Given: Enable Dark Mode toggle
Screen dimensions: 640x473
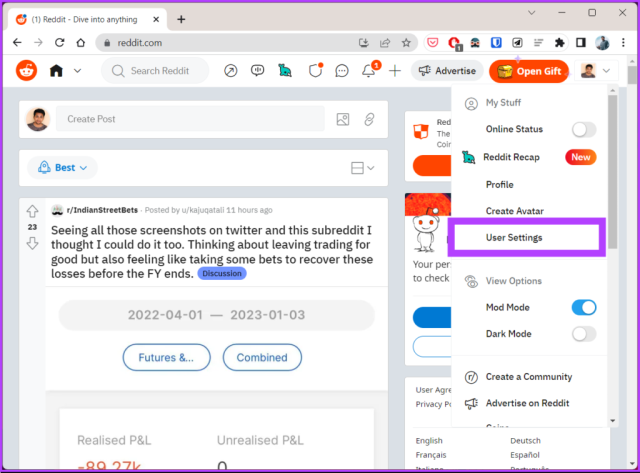Looking at the screenshot, I should [584, 334].
